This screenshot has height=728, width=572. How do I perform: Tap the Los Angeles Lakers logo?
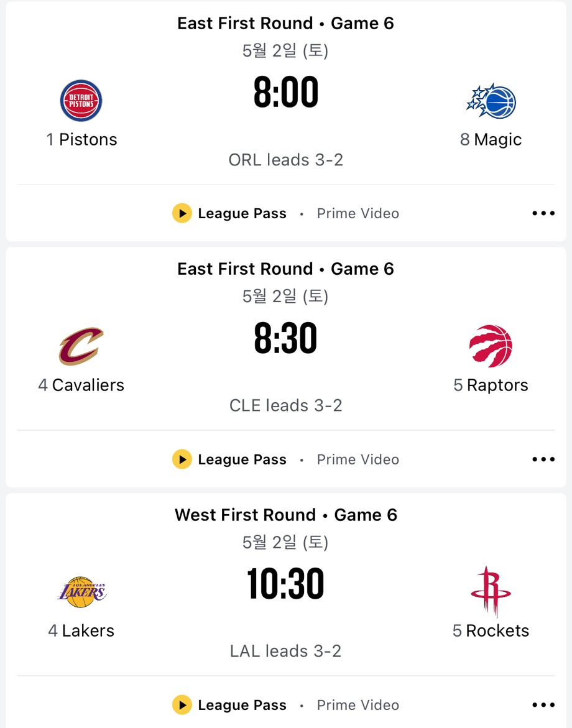[81, 592]
